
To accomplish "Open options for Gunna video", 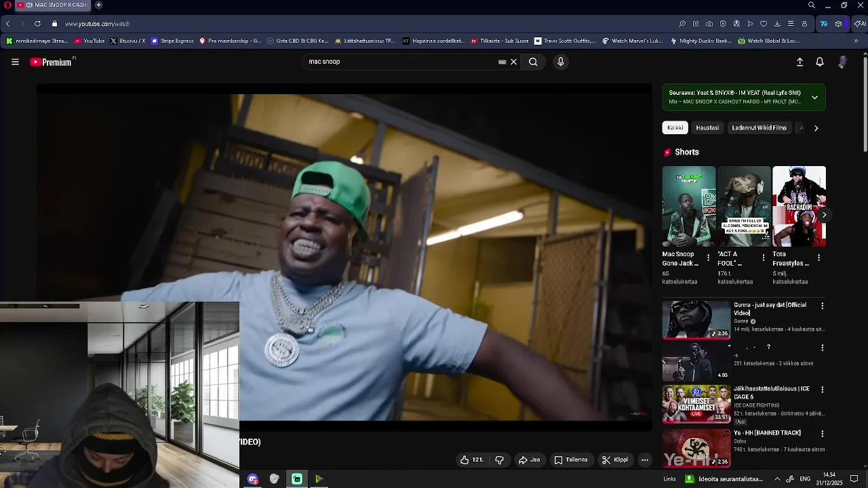I will point(823,306).
